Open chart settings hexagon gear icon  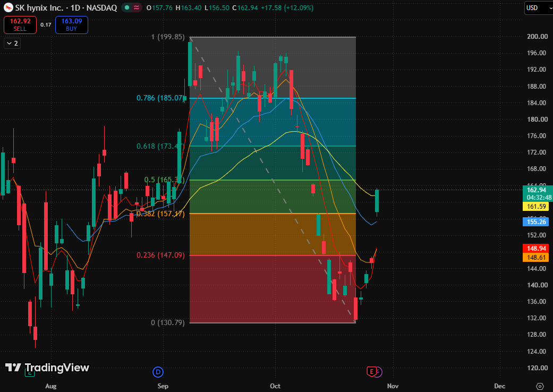pos(540,386)
